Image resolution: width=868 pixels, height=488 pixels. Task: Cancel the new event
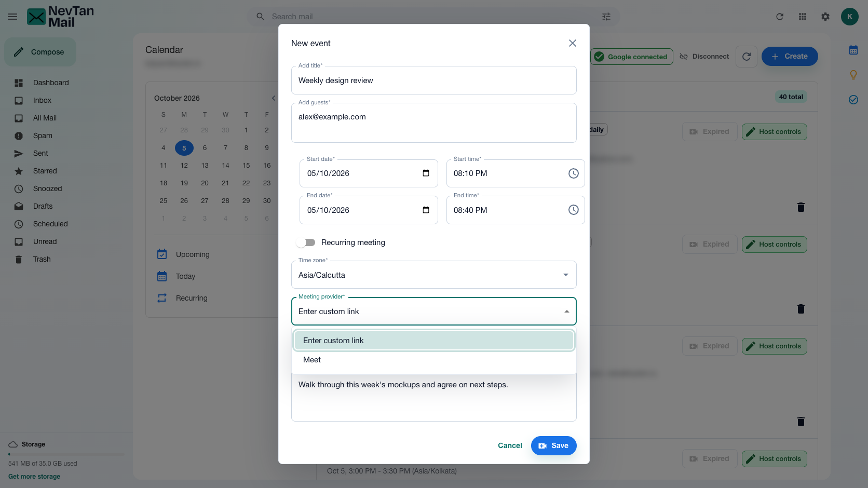point(510,445)
